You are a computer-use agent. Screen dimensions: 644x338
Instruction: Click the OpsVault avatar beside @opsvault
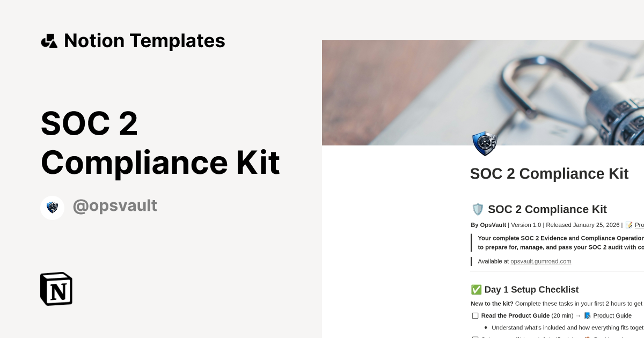coord(52,207)
